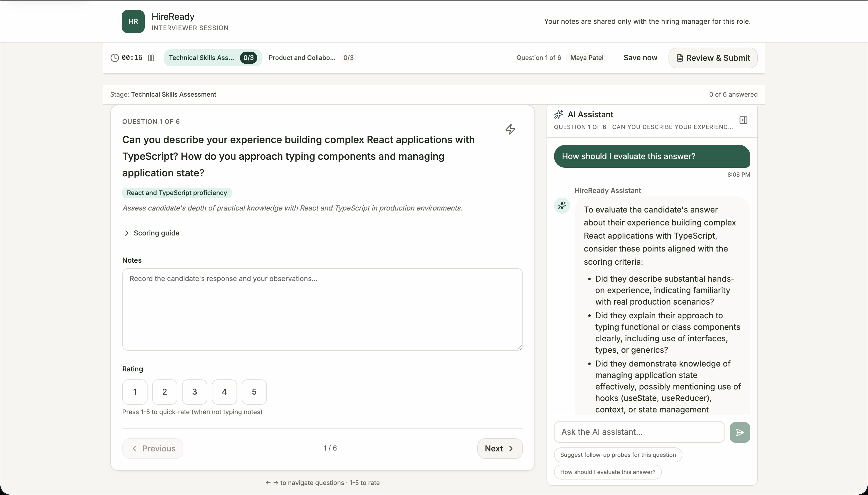Expand the Scoring guide section
This screenshot has width=868, height=495.
pyautogui.click(x=151, y=233)
